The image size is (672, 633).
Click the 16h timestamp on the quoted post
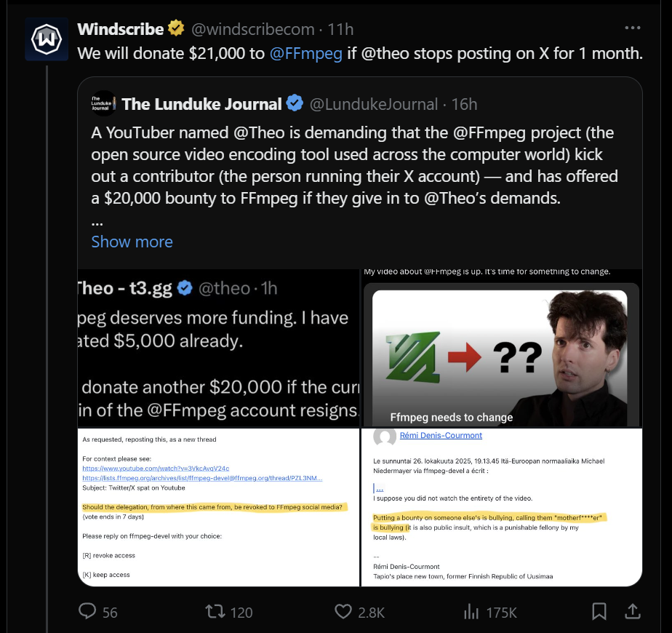point(467,103)
